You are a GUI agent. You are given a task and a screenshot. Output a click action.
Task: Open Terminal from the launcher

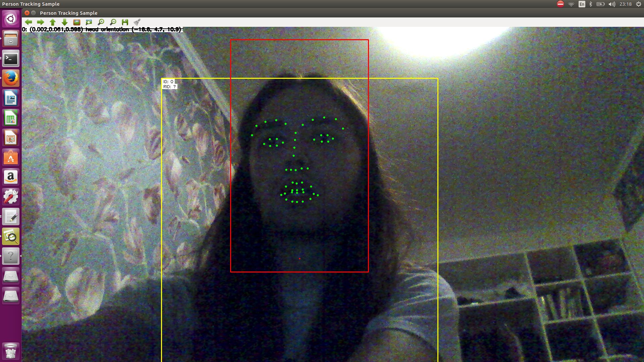pyautogui.click(x=11, y=59)
